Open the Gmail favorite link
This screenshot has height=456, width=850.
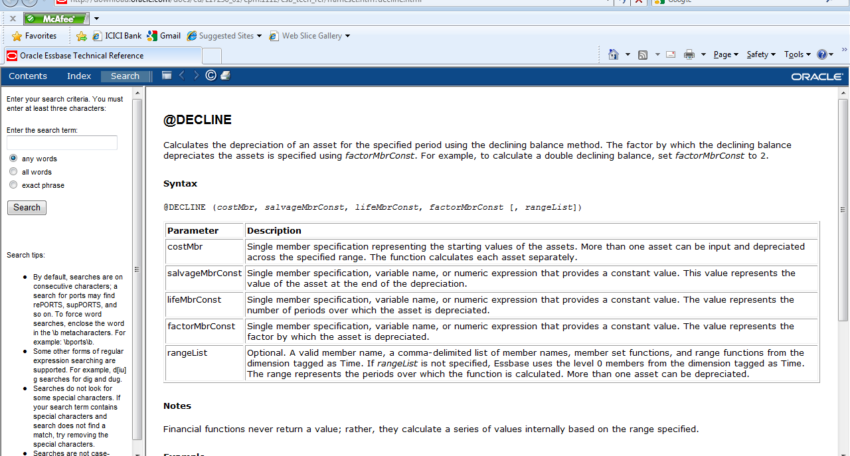(164, 36)
